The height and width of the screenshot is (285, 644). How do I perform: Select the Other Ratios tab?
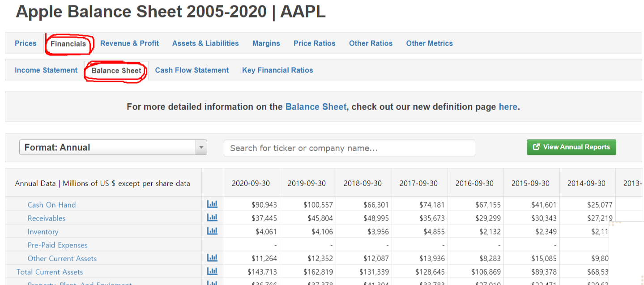click(x=371, y=43)
